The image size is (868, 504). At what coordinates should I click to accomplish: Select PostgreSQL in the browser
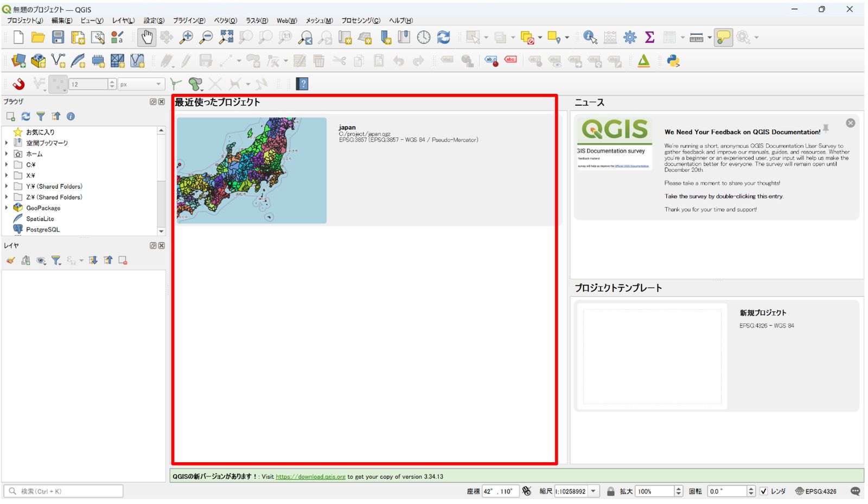(x=43, y=229)
